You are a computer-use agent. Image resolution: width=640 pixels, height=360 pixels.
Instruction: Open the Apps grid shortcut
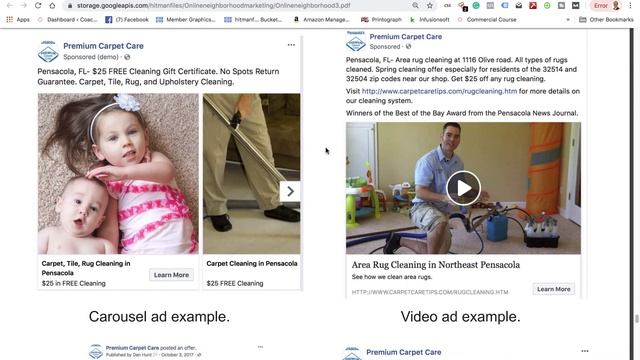point(18,20)
